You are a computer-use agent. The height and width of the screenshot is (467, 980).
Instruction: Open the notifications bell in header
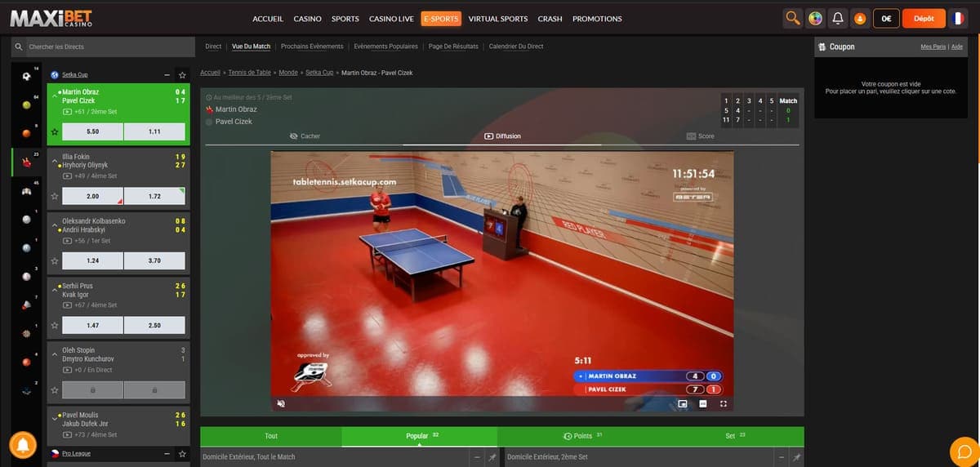click(837, 18)
